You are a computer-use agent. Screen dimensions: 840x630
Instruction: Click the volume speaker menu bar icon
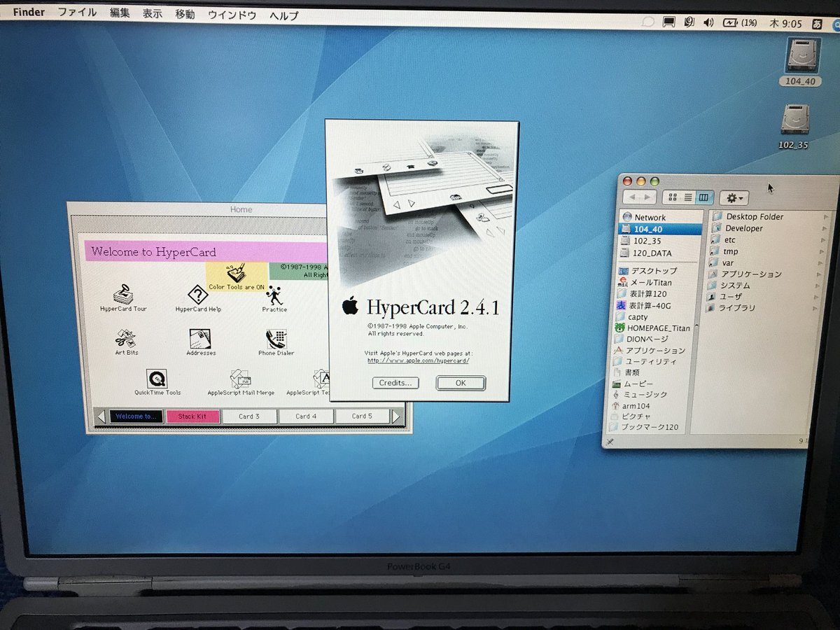(708, 22)
